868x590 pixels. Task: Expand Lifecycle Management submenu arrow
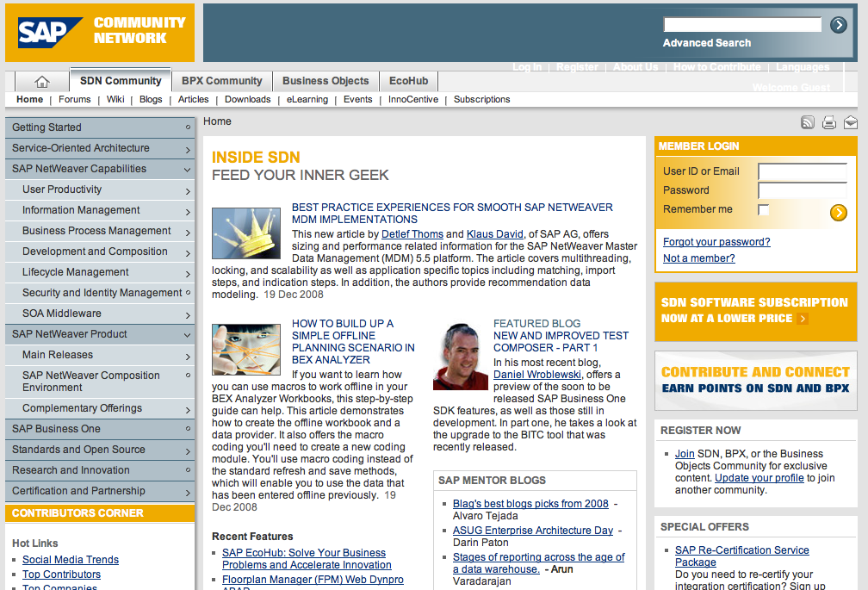click(x=188, y=274)
